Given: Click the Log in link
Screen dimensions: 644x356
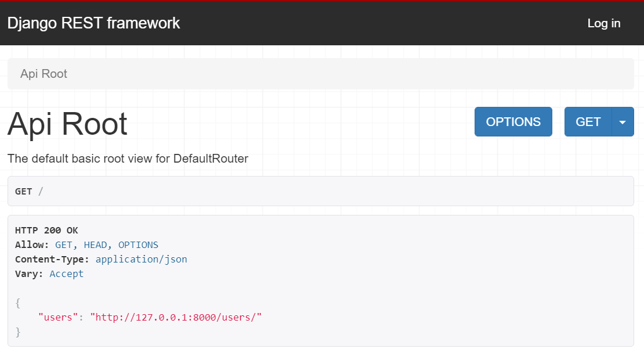Looking at the screenshot, I should point(604,23).
